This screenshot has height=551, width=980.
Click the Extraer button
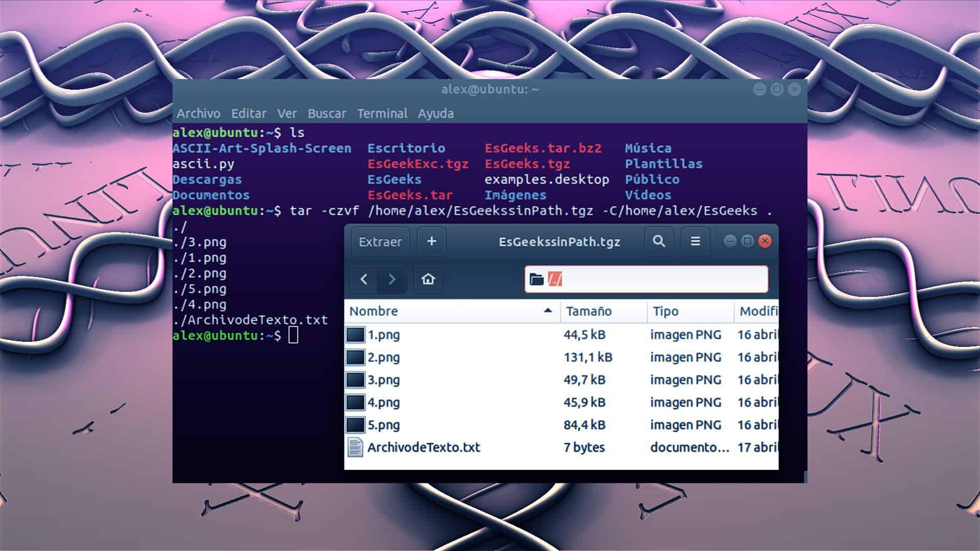coord(380,241)
